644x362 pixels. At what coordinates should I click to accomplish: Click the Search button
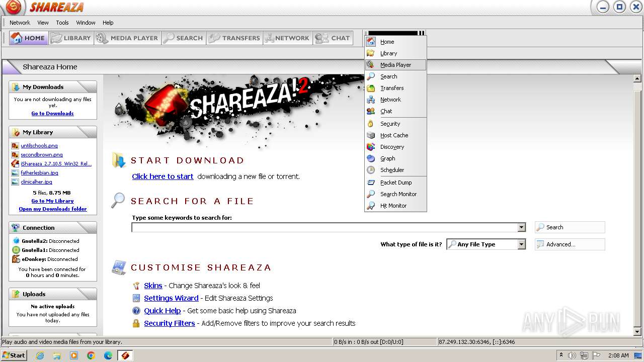(x=570, y=227)
